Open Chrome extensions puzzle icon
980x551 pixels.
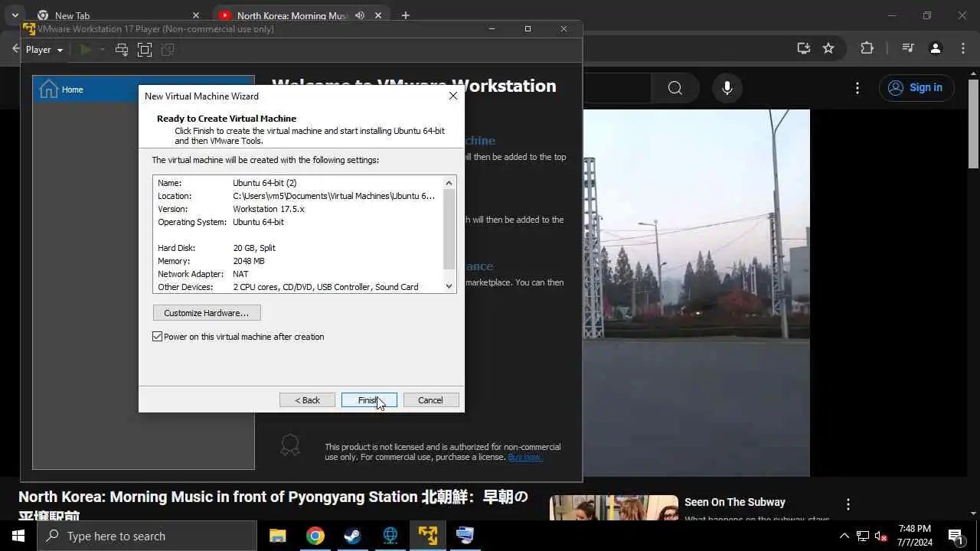(x=867, y=48)
